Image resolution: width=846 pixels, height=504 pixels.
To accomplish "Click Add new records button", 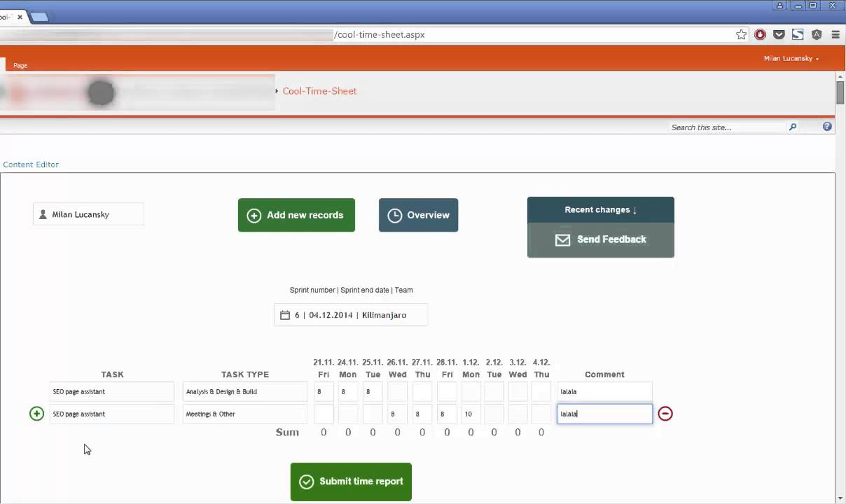I will (x=296, y=215).
